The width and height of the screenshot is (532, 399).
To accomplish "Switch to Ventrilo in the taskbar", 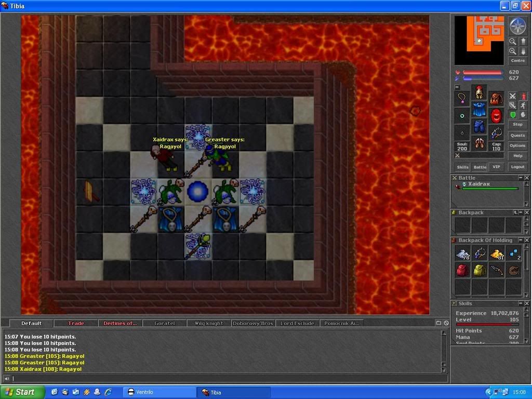I will point(159,392).
